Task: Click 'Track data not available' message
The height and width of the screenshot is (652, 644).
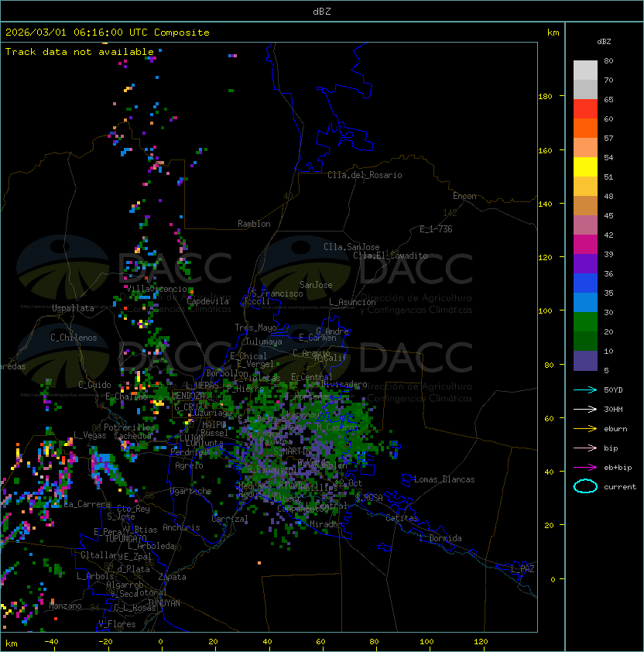Action: 80,52
